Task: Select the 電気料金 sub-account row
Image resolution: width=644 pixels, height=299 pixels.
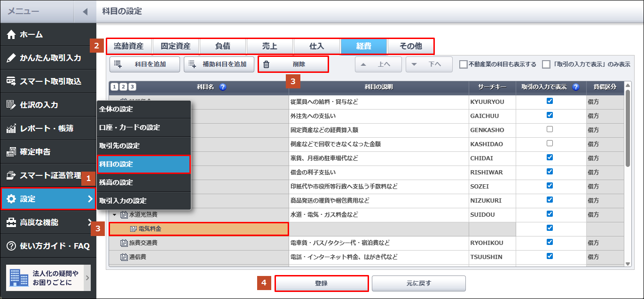Action: point(198,229)
